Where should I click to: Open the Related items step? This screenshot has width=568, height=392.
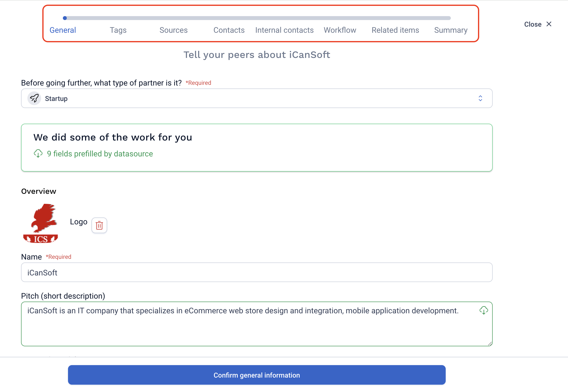395,30
